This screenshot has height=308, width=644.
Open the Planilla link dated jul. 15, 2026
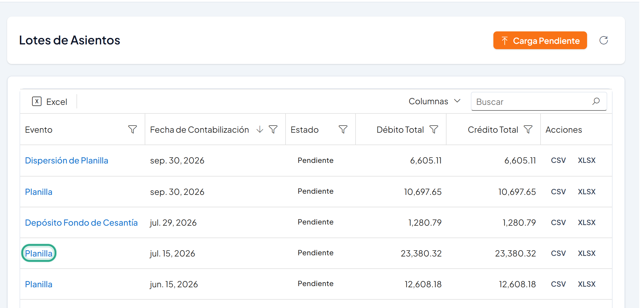39,254
